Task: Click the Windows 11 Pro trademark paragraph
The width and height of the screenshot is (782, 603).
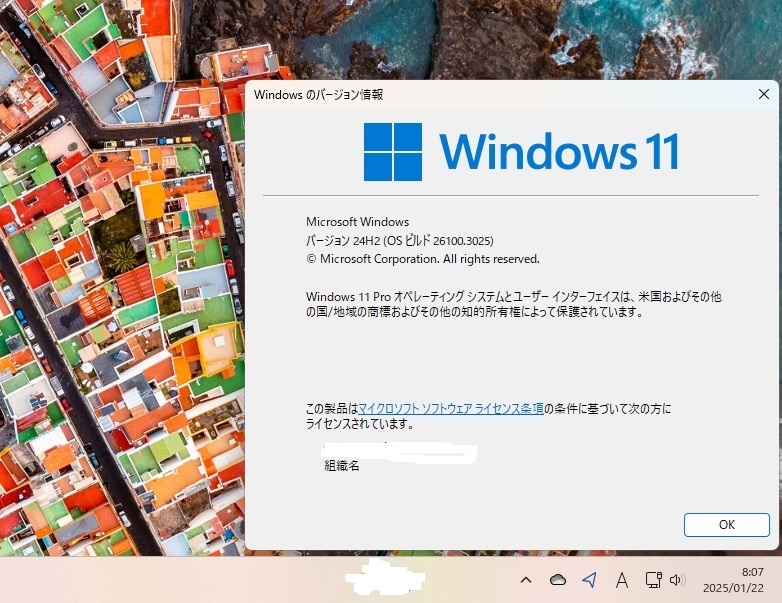Action: pyautogui.click(x=514, y=304)
